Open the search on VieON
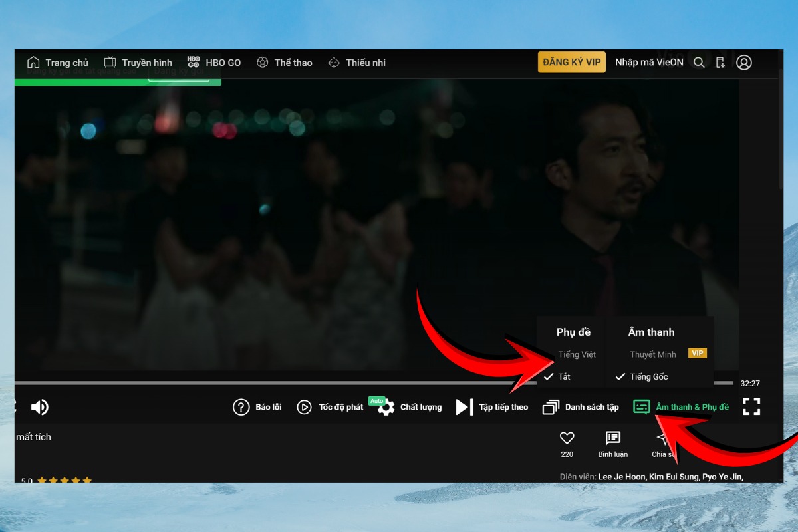Image resolution: width=798 pixels, height=532 pixels. pos(699,62)
